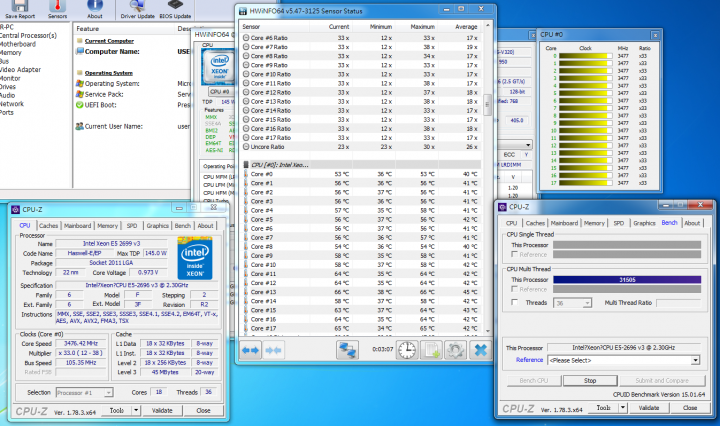720x426 pixels.
Task: Click the left CPU-Z window title bar icon
Action: pyautogui.click(x=15, y=209)
